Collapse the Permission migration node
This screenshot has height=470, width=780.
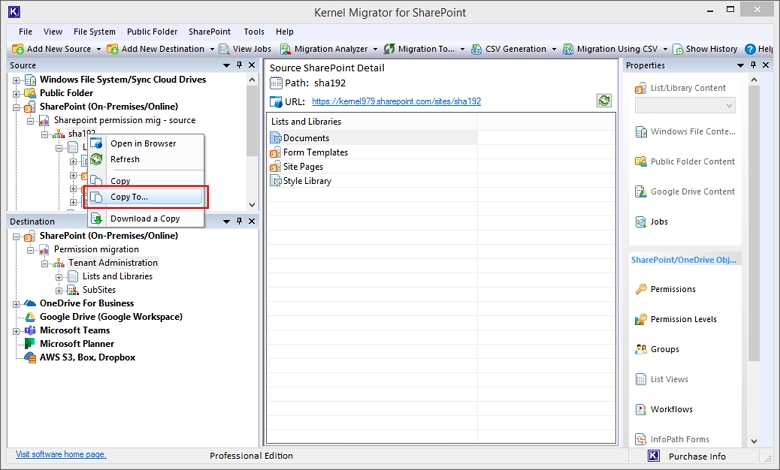coord(31,250)
